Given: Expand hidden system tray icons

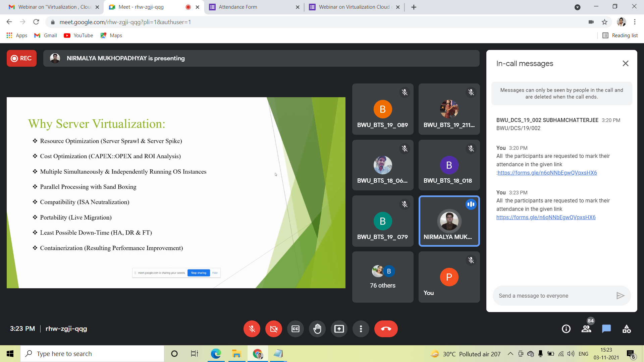Looking at the screenshot, I should [510, 354].
